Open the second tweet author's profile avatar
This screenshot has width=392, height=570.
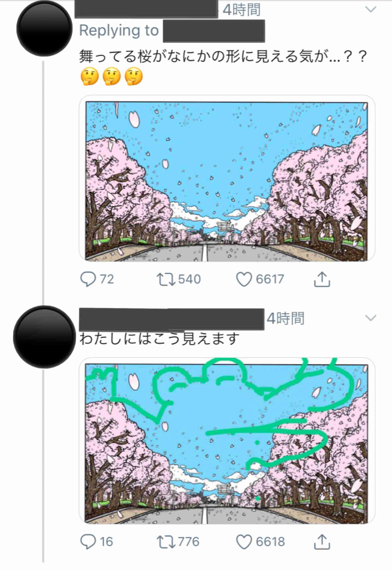point(44,337)
